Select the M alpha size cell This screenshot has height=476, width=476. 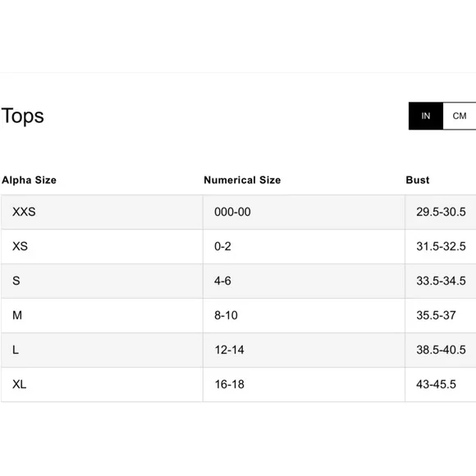pos(102,315)
